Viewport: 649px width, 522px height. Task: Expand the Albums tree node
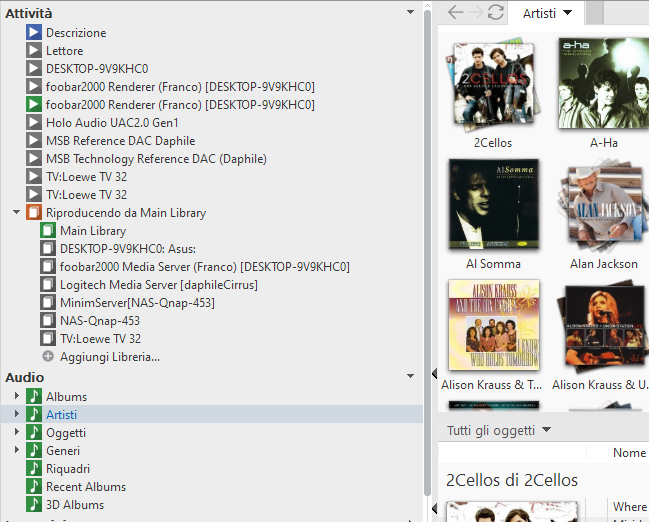click(17, 396)
